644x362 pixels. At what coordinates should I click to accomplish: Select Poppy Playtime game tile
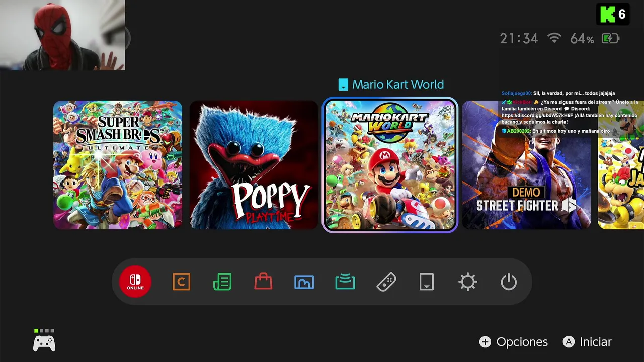[x=254, y=165]
